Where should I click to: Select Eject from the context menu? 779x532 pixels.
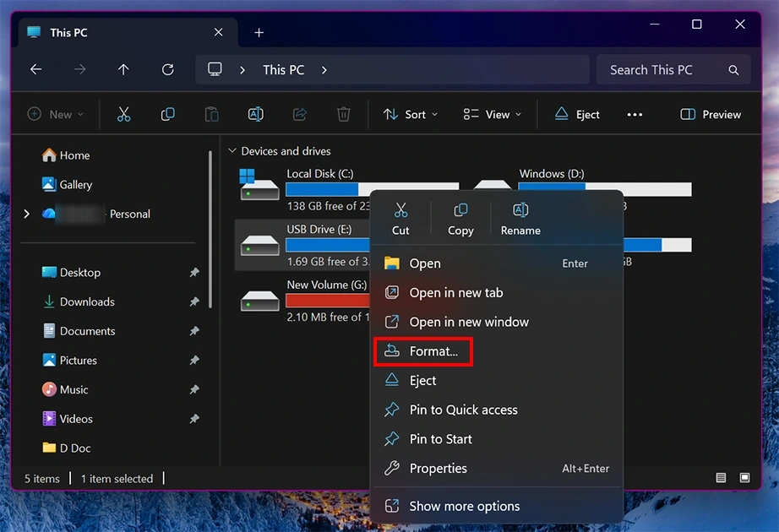click(497, 381)
